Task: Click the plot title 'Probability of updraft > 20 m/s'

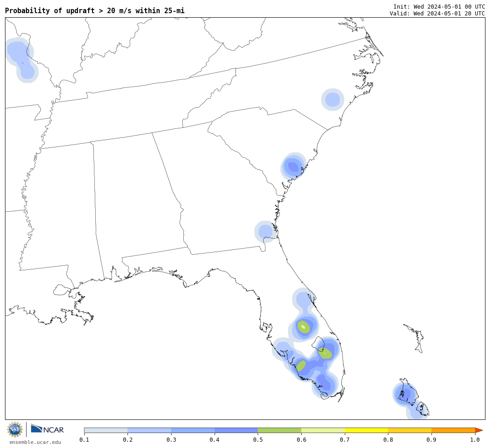Action: 95,10
